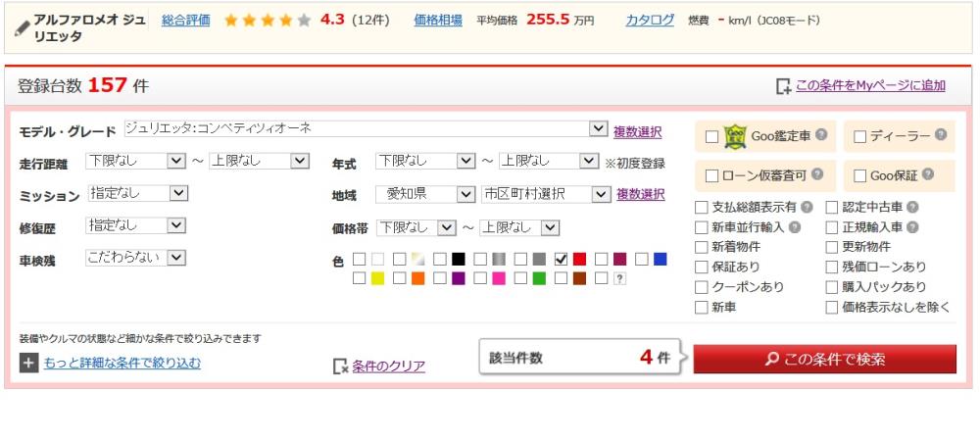
Task: Click the add-to-MyPage page icon
Action: [783, 86]
